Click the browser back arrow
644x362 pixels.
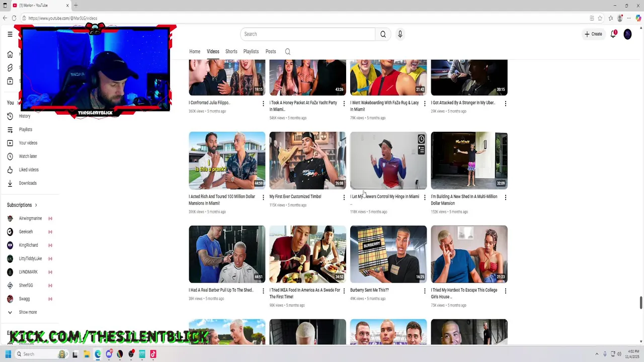pyautogui.click(x=5, y=18)
